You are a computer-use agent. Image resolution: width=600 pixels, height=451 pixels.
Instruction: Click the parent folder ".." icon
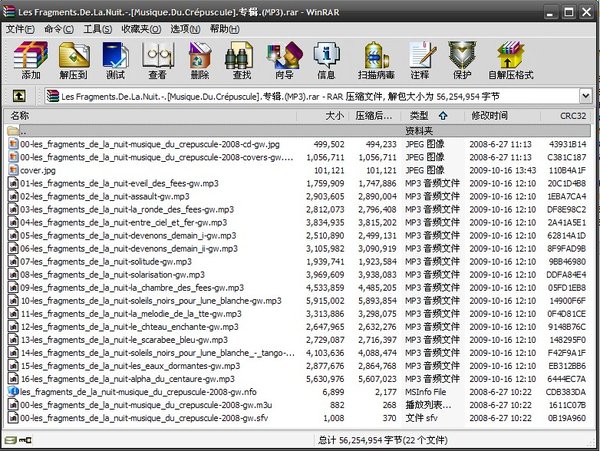point(13,131)
